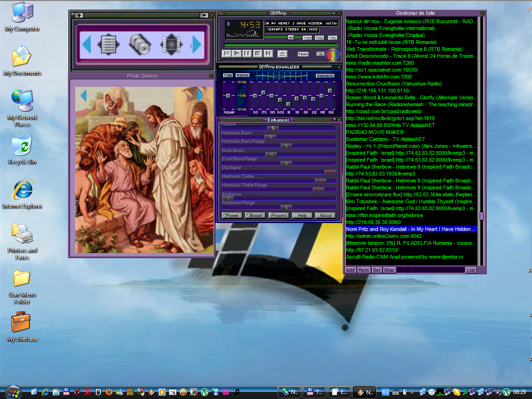This screenshot has width=532, height=399.
Task: Open the equalizer PRESETS menu
Action: click(325, 76)
